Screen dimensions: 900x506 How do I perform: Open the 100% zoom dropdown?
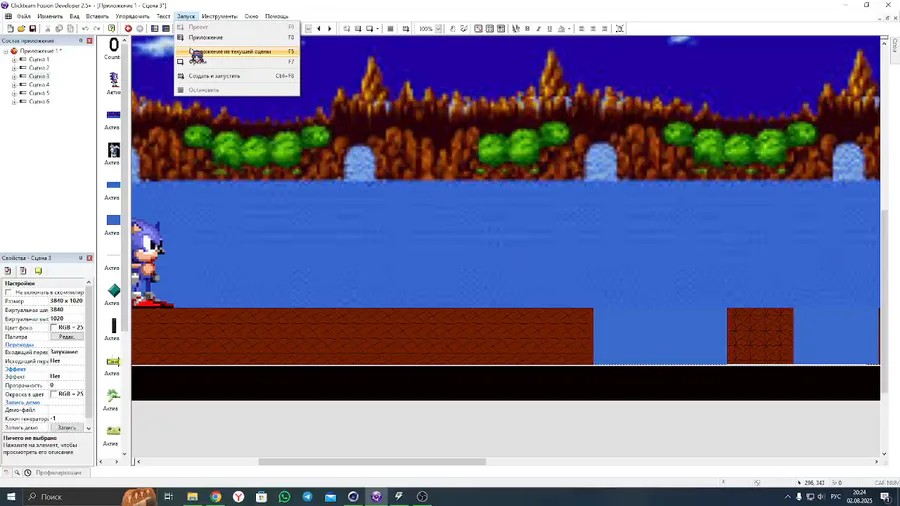[439, 29]
